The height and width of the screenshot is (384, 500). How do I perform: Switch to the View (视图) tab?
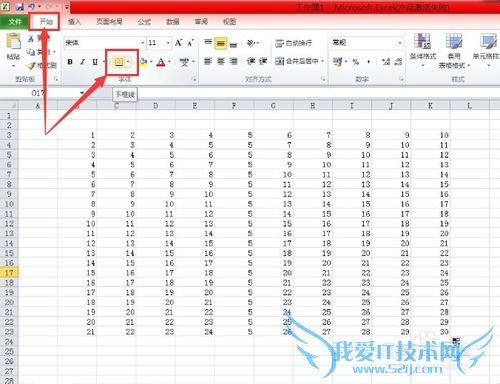[229, 22]
